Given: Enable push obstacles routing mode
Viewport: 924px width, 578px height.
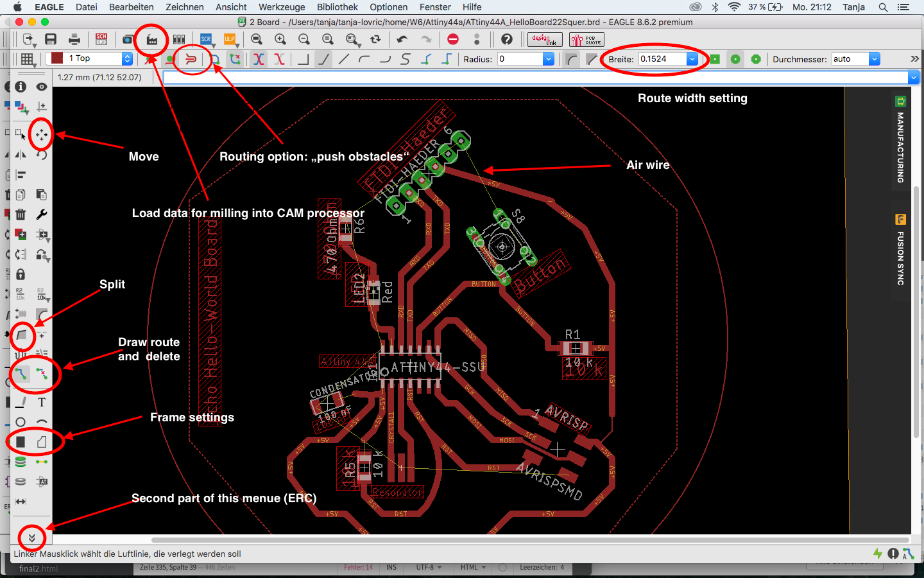Looking at the screenshot, I should [191, 59].
